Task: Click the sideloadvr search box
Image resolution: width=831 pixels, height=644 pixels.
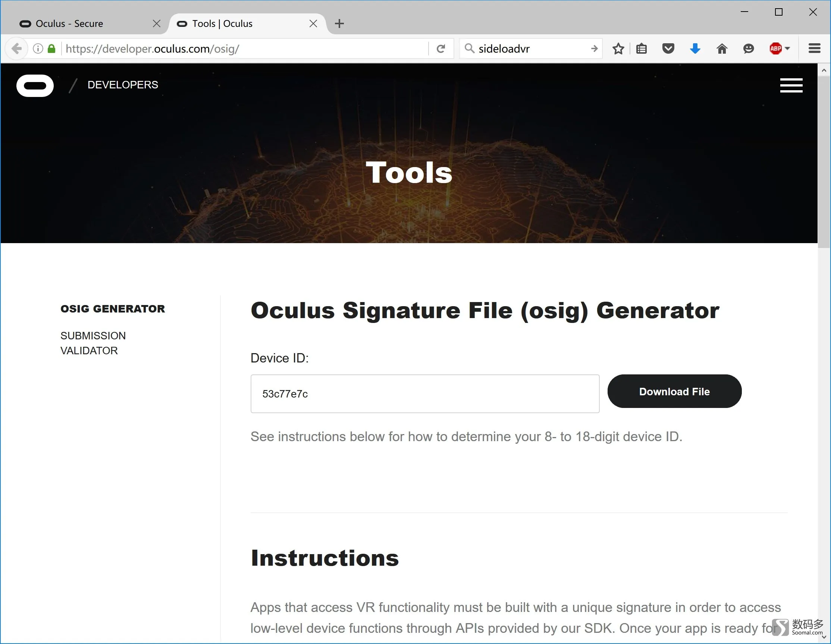Action: (531, 49)
